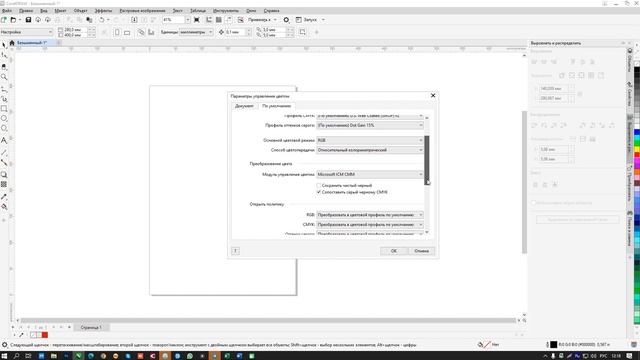The height and width of the screenshot is (360, 640).
Task: Click the nudge distance input field
Action: [236, 32]
